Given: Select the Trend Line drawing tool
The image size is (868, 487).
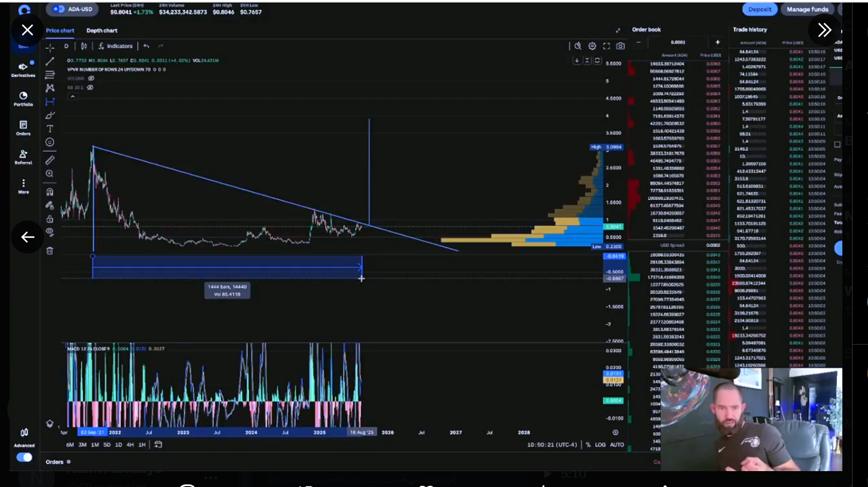Looking at the screenshot, I should point(50,60).
